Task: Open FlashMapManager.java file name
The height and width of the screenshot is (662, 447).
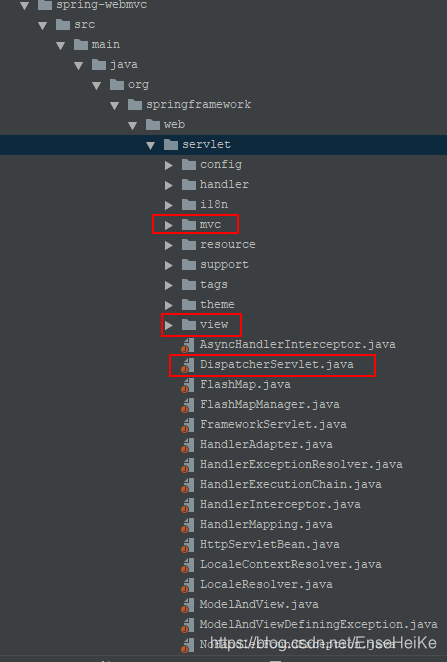Action: tap(270, 404)
